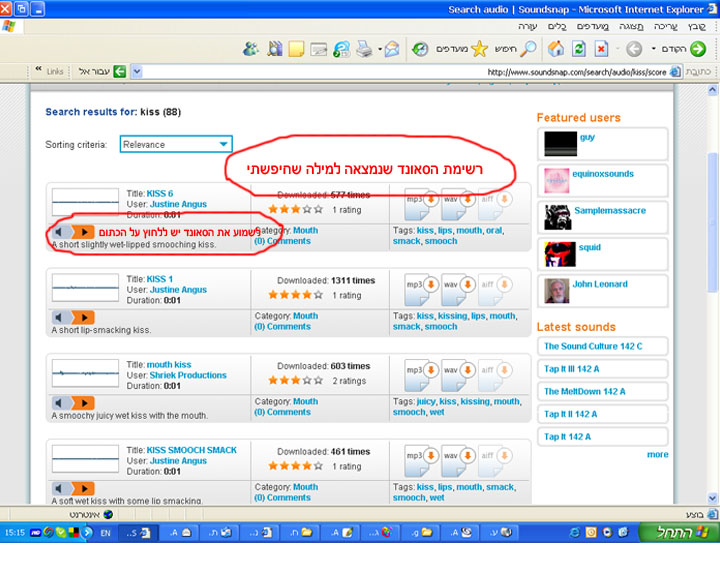Click the kissing tag for KISS 1

[452, 316]
